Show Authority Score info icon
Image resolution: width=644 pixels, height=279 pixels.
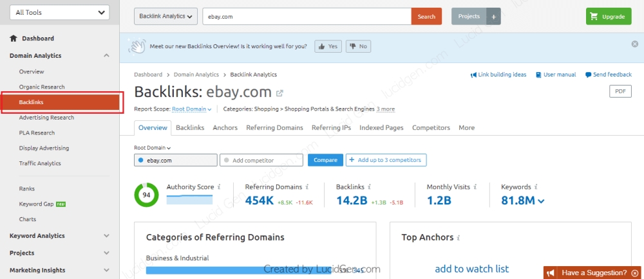click(x=219, y=187)
